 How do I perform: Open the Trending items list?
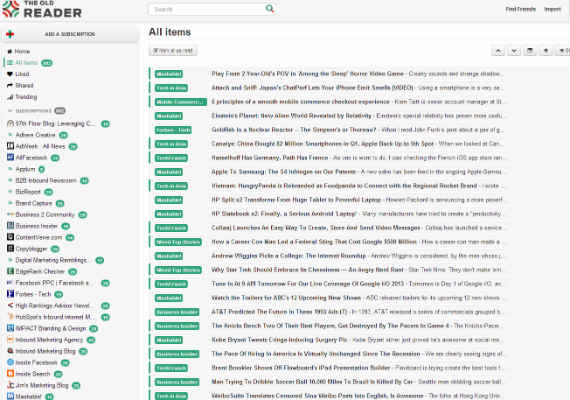tap(26, 97)
